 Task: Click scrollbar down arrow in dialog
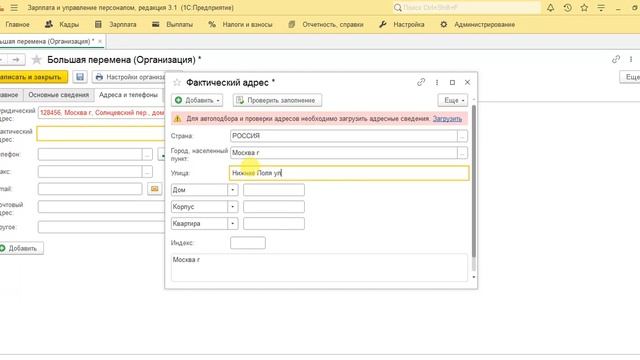[x=473, y=277]
